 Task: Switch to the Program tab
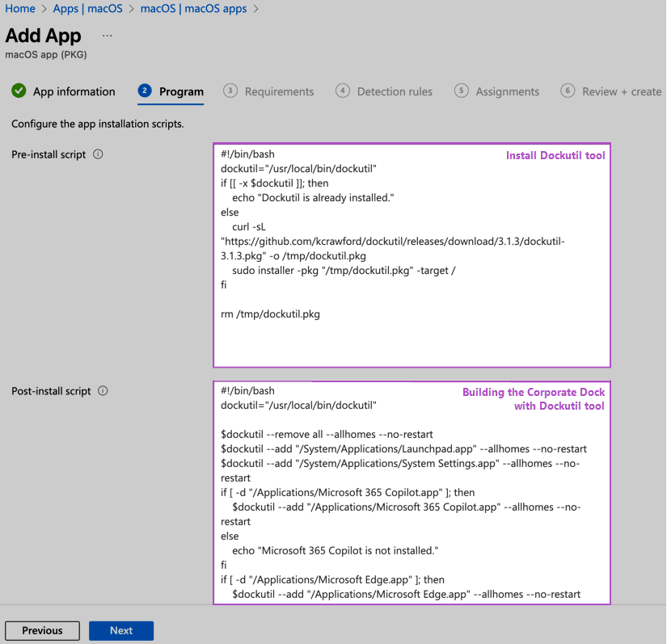pos(171,91)
